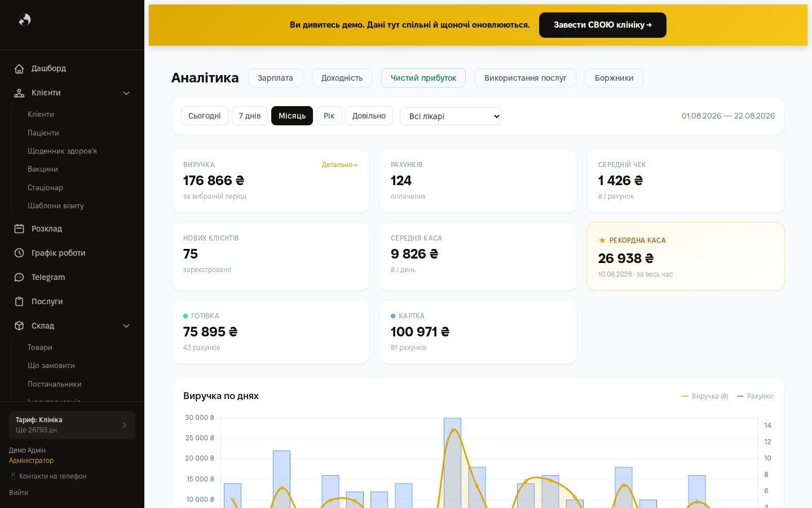
Task: Open Стаціонар in the sidebar
Action: 45,187
